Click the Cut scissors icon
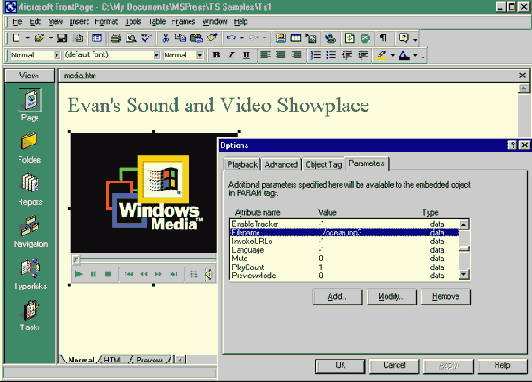 point(166,38)
